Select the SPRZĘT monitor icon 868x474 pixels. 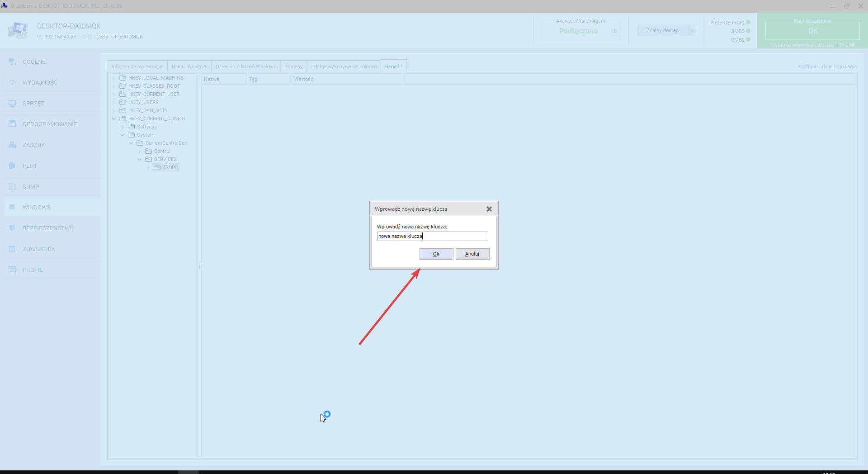tap(12, 103)
